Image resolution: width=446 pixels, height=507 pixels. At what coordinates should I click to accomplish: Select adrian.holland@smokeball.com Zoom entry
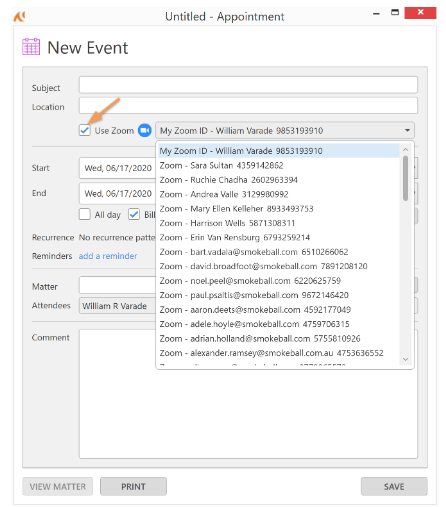click(x=279, y=339)
